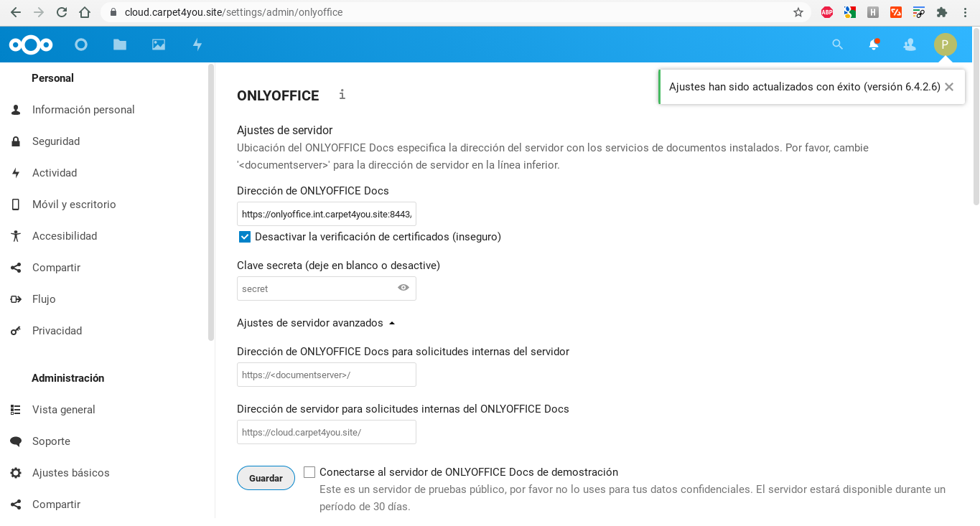This screenshot has height=526, width=980.
Task: Open personal Actividad settings
Action: 55,173
